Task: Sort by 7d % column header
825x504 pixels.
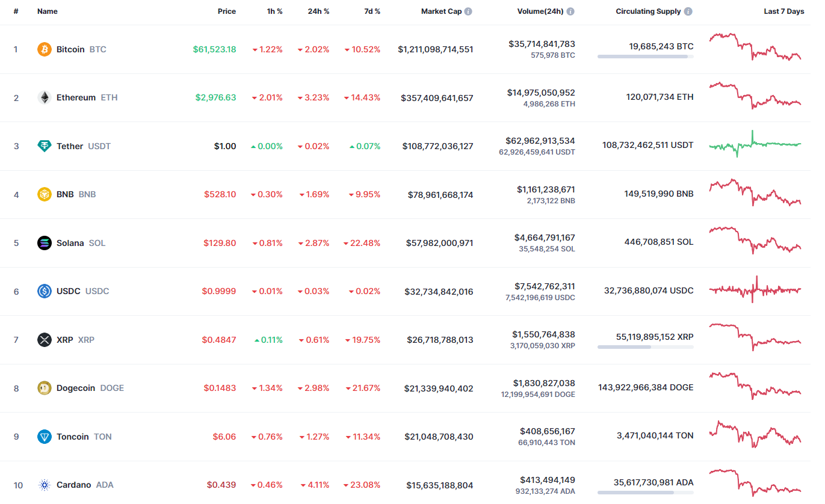Action: [x=372, y=11]
